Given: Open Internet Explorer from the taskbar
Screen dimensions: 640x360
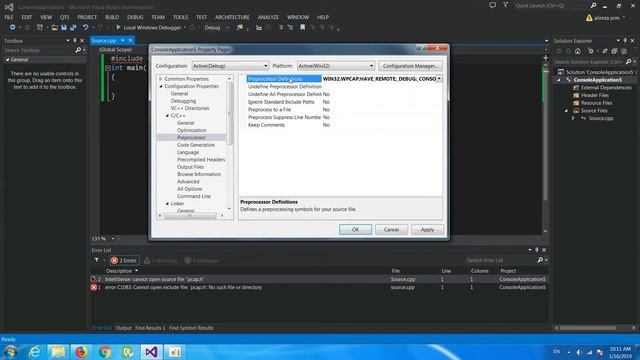Looking at the screenshot, I should point(34,351).
